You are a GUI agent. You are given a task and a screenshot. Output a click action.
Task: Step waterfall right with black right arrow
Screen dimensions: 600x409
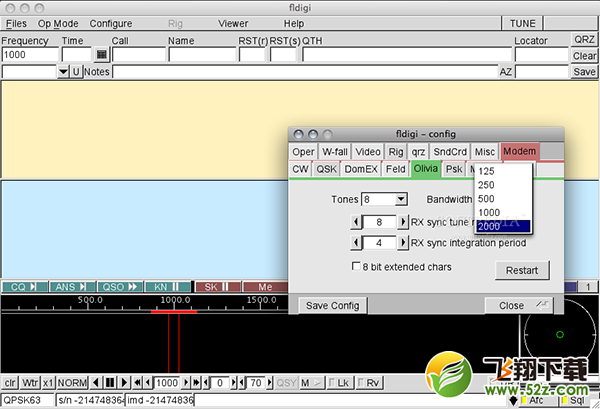pyautogui.click(x=124, y=383)
